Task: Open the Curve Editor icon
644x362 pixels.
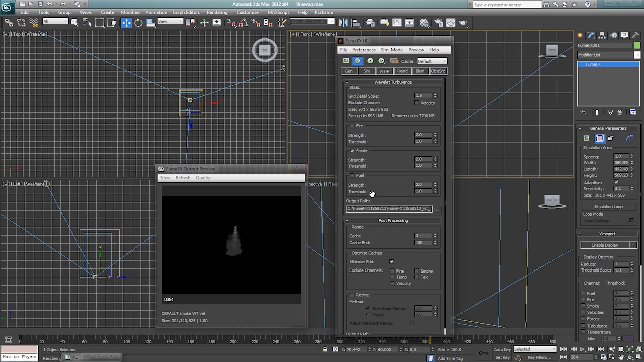Action: coord(397,22)
